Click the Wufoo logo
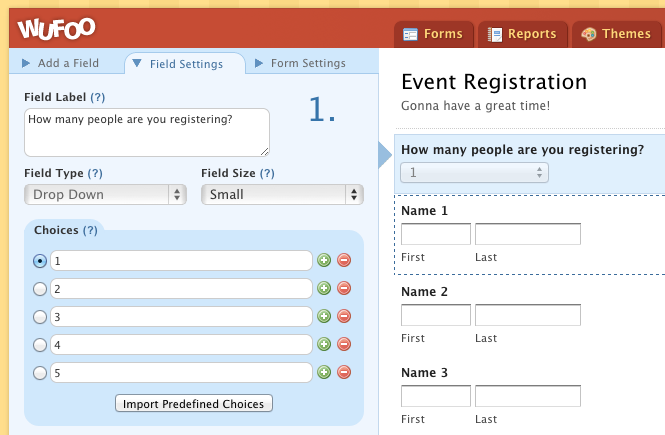The height and width of the screenshot is (435, 665). coord(56,28)
